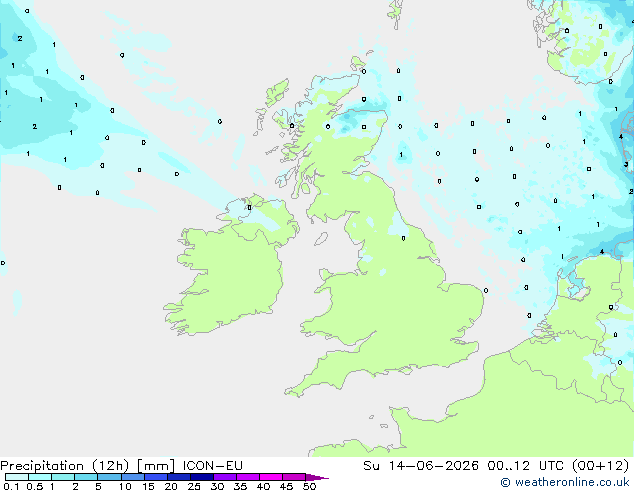Click the legend label '50'
This screenshot has width=634, height=490.
[310, 486]
